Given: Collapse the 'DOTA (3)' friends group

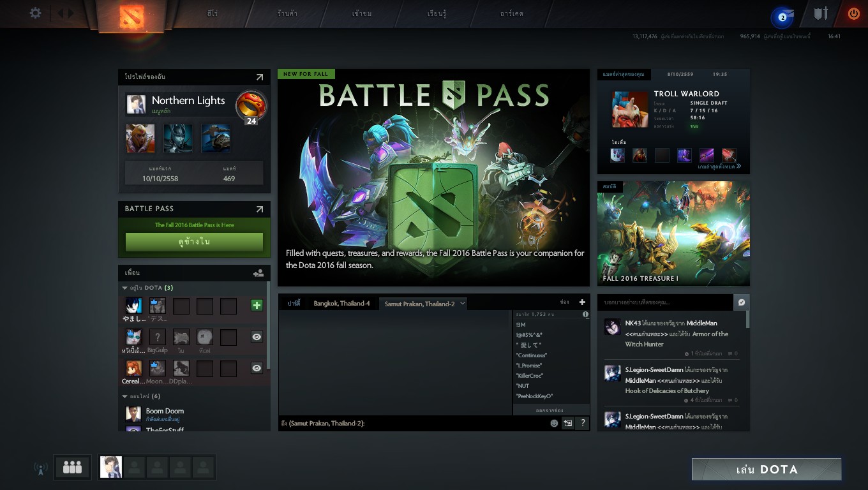Looking at the screenshot, I should 125,288.
